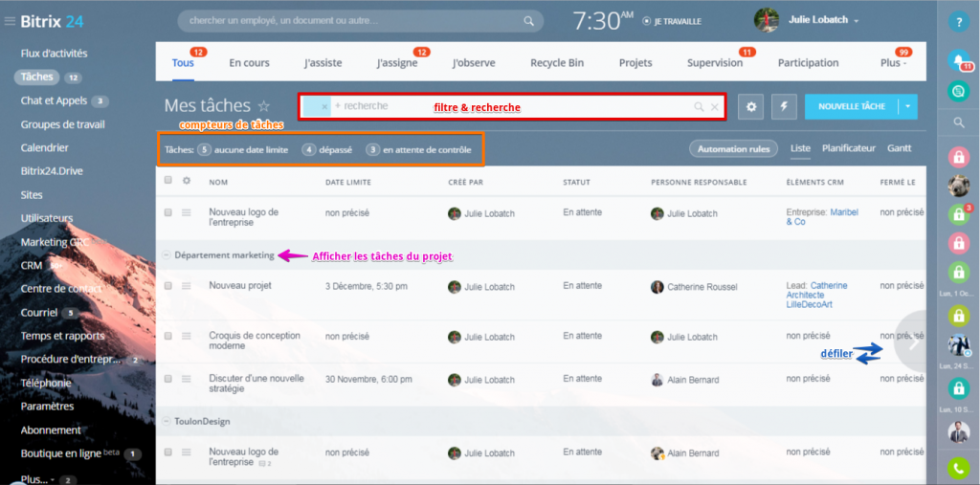The width and height of the screenshot is (980, 485).
Task: Click the Bitrix 24 logo
Action: 52,21
